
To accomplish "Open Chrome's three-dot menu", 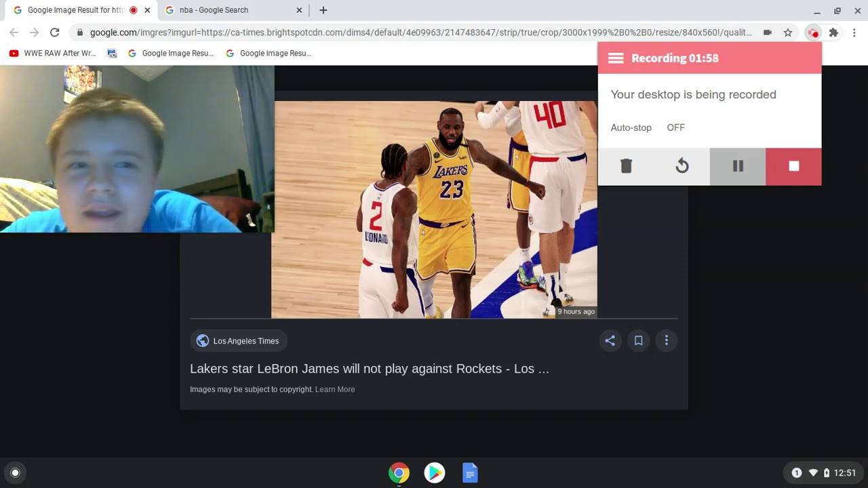I will point(854,33).
